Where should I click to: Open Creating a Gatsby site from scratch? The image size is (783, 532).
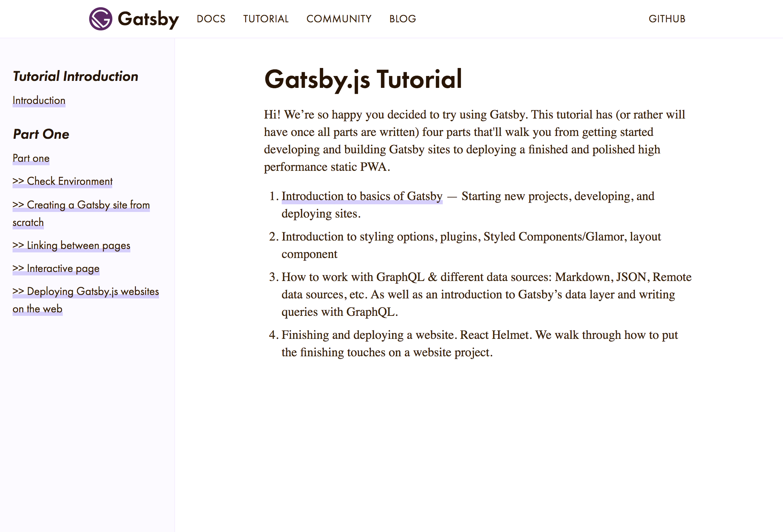coord(81,205)
